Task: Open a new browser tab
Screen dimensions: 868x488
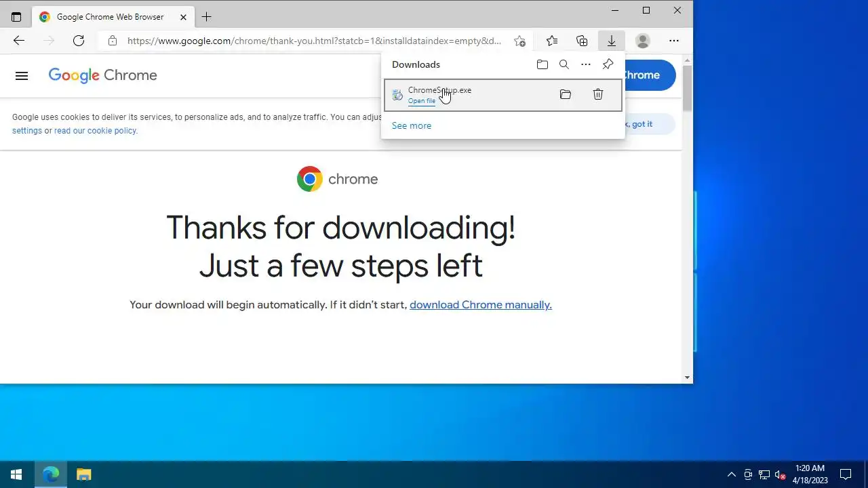Action: point(207,17)
